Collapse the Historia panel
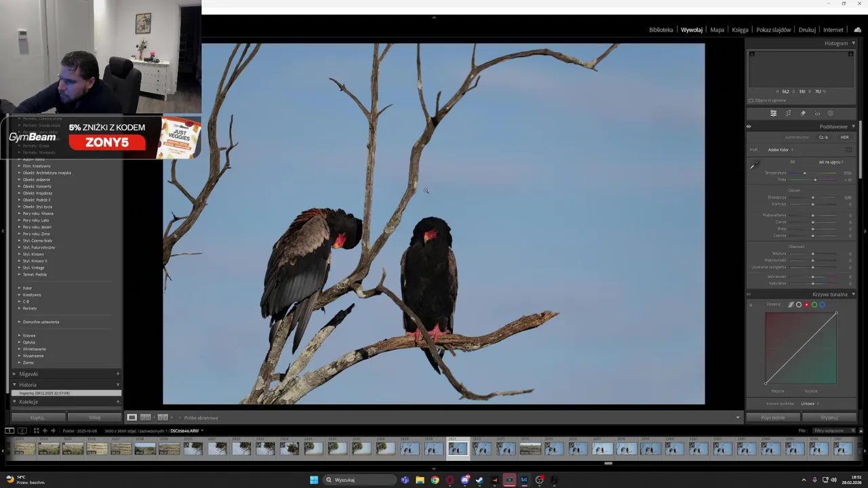This screenshot has height=488, width=868. [14, 385]
